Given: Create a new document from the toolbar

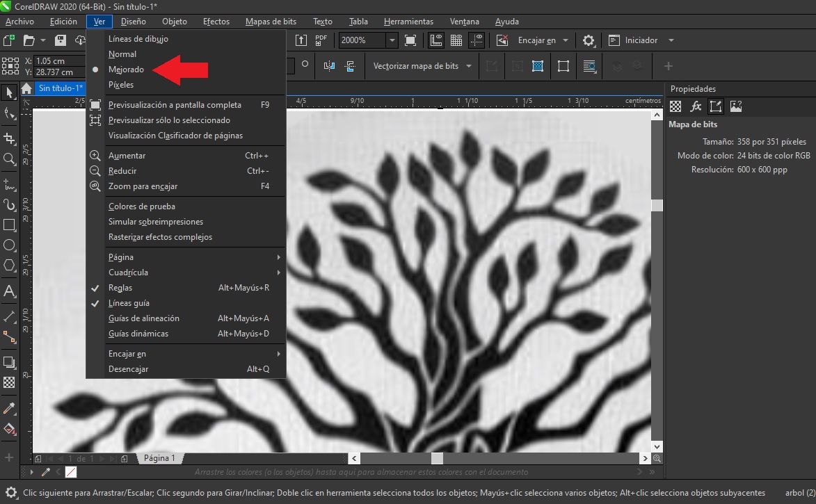Looking at the screenshot, I should point(9,40).
